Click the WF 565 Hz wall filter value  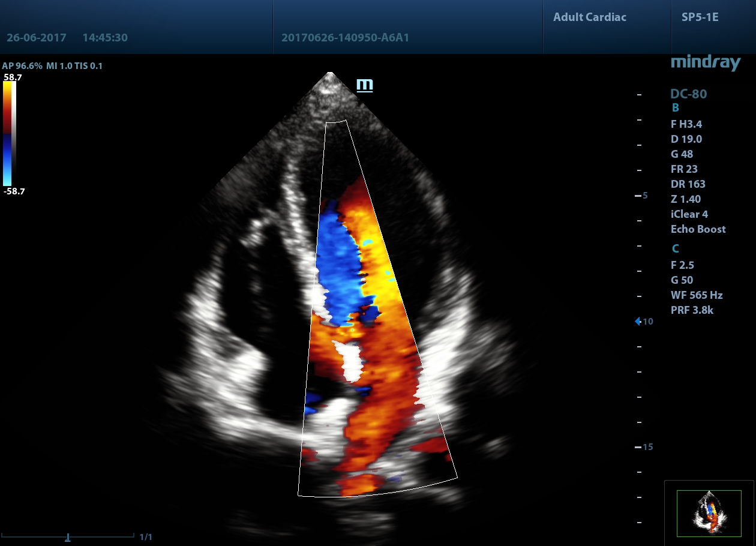pos(697,295)
